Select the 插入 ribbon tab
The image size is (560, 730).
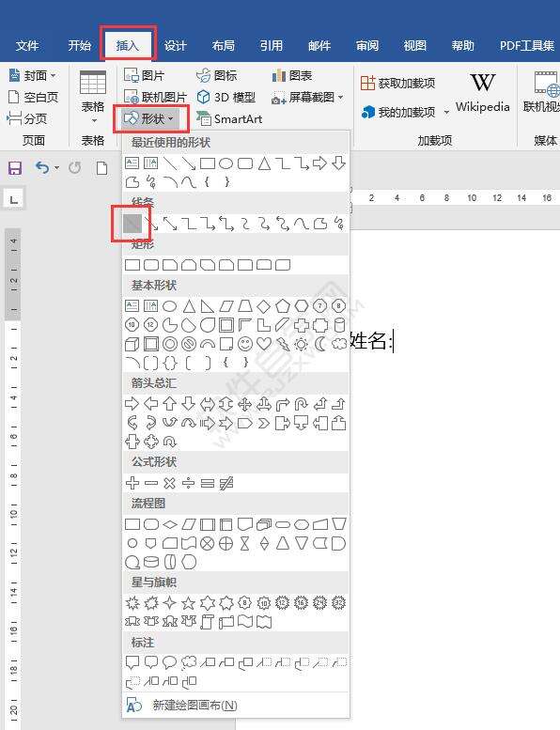pyautogui.click(x=128, y=46)
